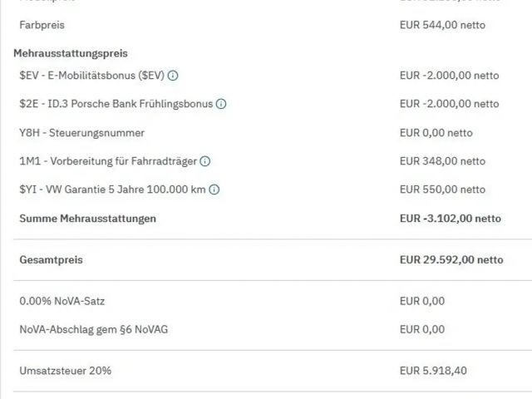
Task: Select the Y8H Steuerungsnummer row label
Action: point(81,133)
